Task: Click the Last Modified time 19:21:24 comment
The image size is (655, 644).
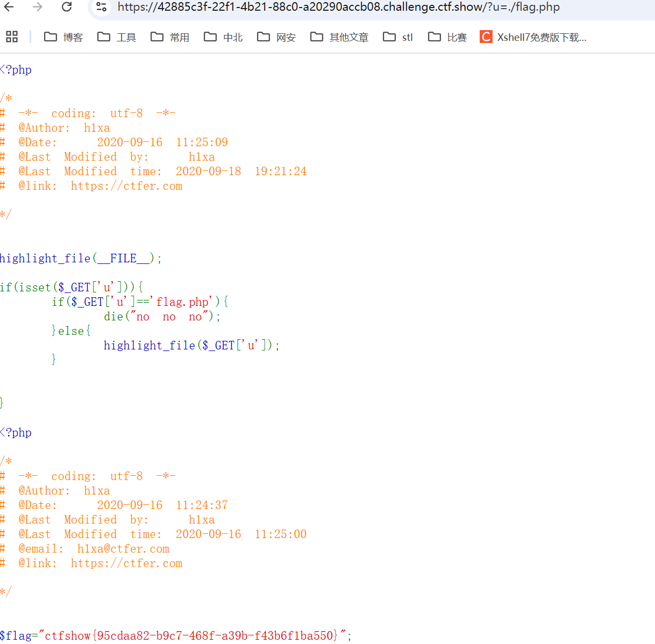Action: pos(153,171)
